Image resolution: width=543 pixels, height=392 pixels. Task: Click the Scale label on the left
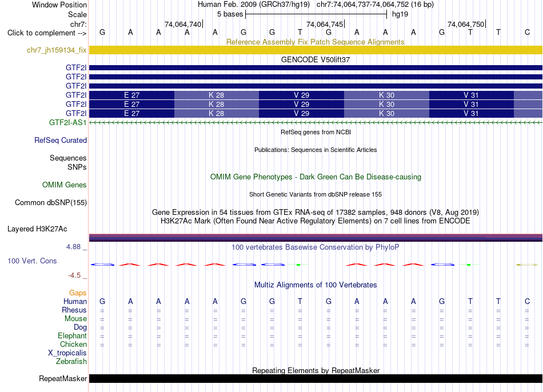77,14
